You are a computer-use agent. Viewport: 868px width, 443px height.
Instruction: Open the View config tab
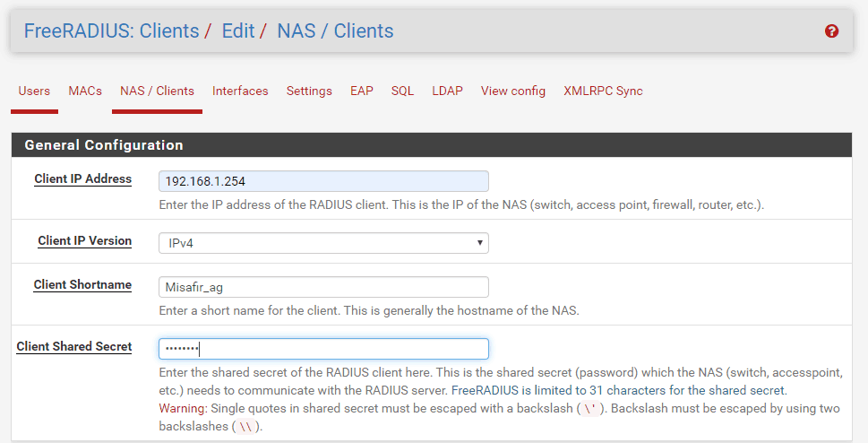512,91
